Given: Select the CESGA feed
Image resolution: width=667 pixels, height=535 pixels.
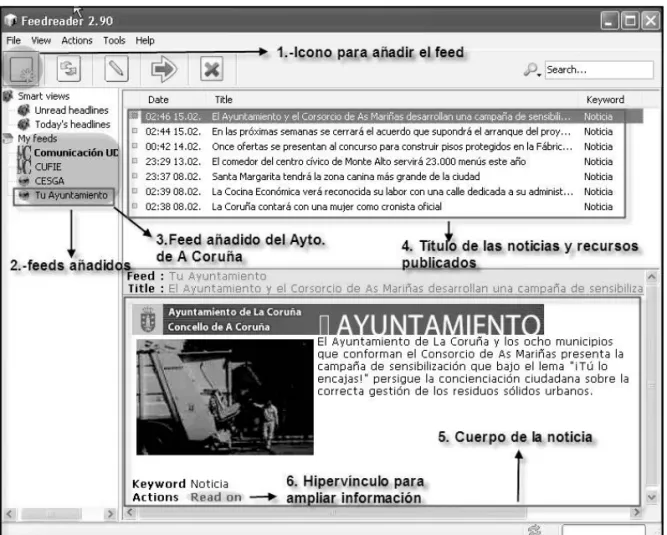Looking at the screenshot, I should (x=49, y=181).
